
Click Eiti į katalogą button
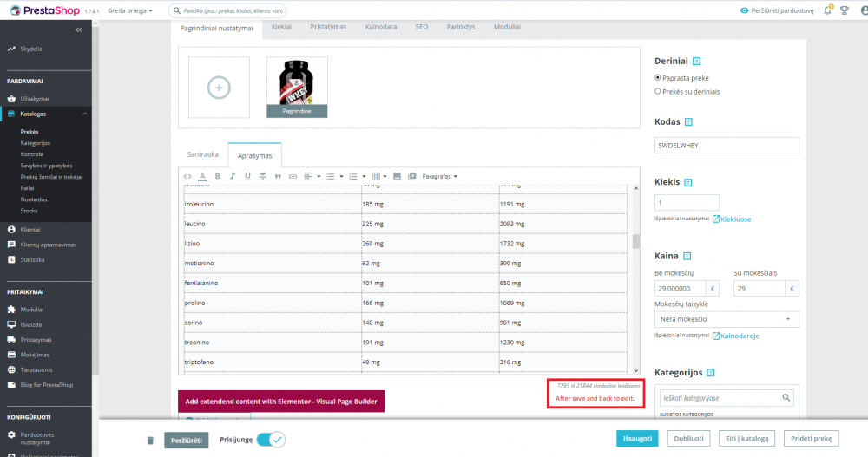[746, 439]
